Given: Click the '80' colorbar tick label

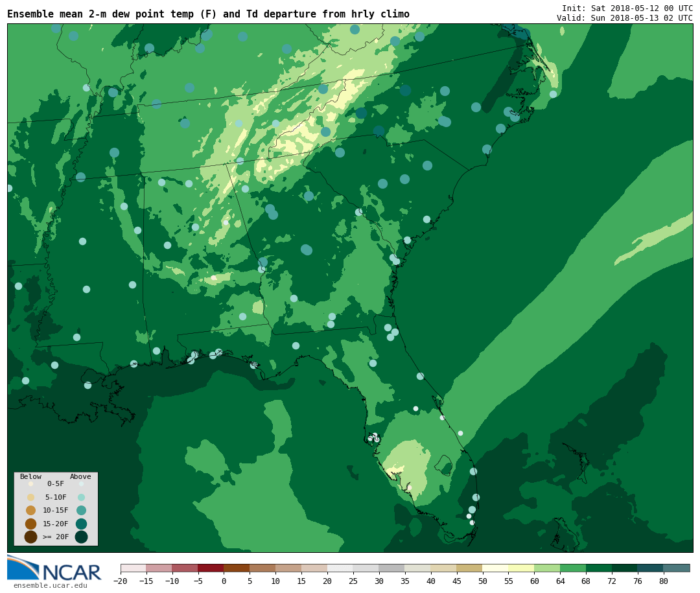Looking at the screenshot, I should [x=664, y=581].
